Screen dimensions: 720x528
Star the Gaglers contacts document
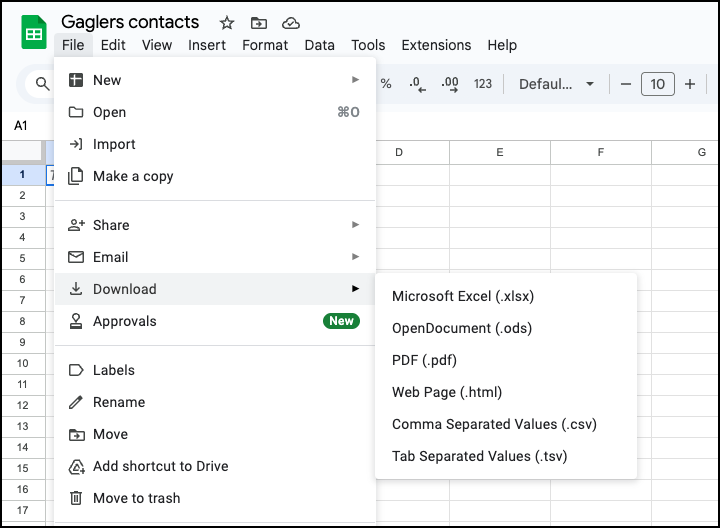click(226, 22)
